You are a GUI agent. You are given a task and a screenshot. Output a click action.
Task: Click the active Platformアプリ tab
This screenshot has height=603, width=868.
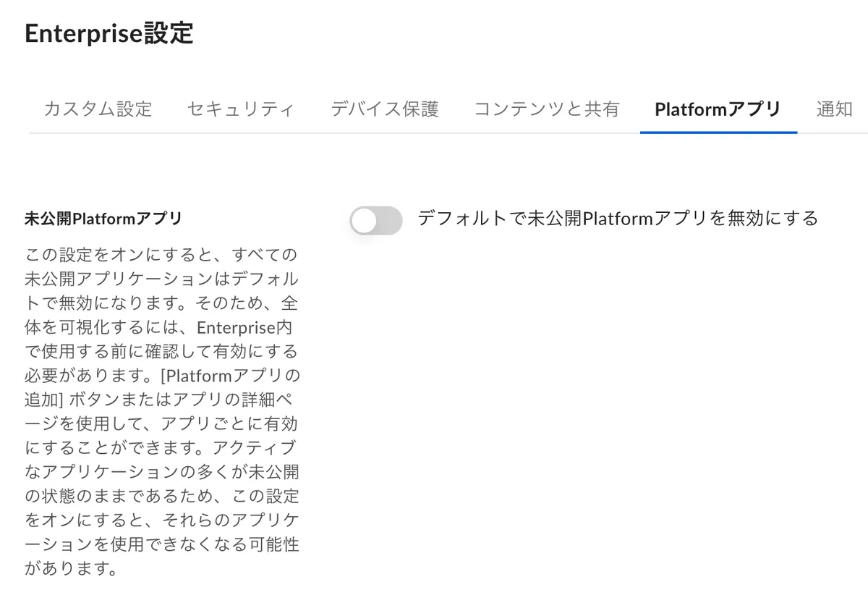pyautogui.click(x=718, y=109)
